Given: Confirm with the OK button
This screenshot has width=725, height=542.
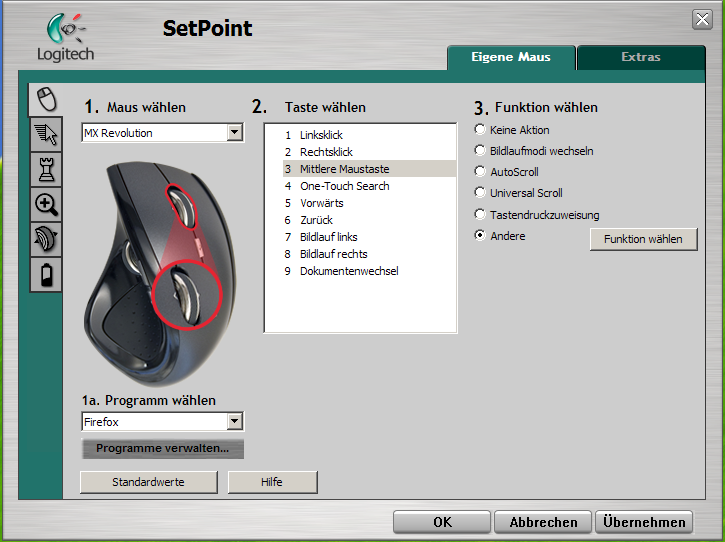Looking at the screenshot, I should coord(442,522).
